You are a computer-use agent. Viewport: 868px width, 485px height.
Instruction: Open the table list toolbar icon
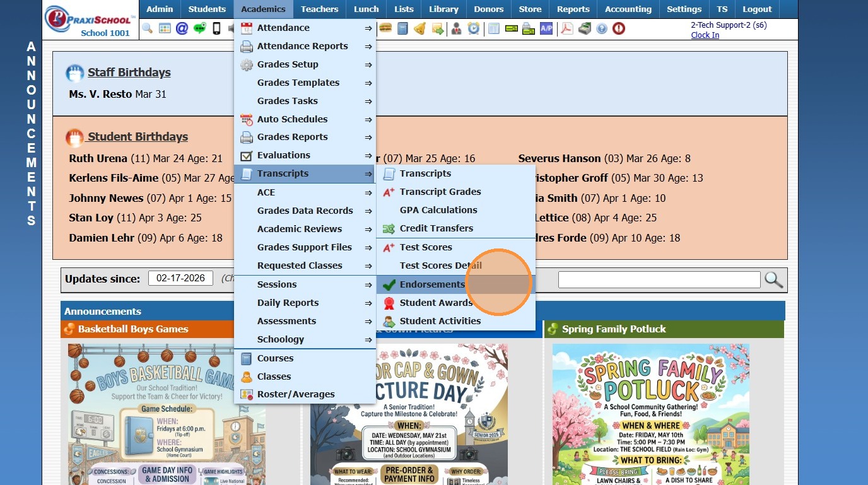(494, 28)
